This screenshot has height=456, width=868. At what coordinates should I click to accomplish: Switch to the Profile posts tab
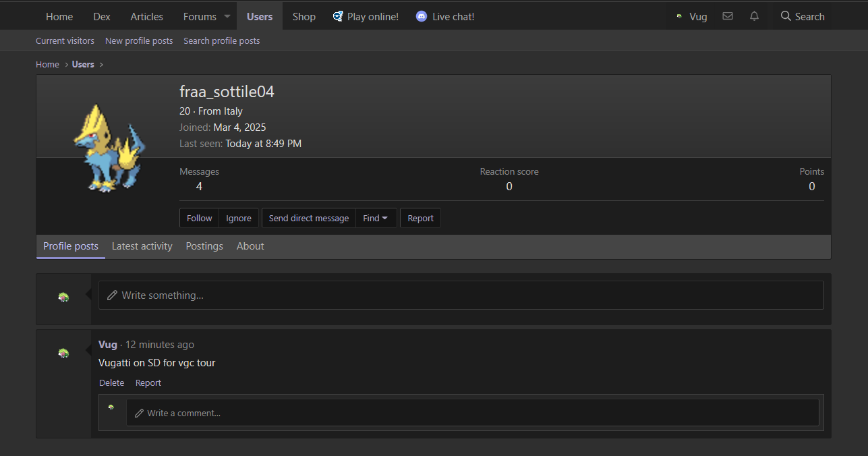tap(71, 246)
